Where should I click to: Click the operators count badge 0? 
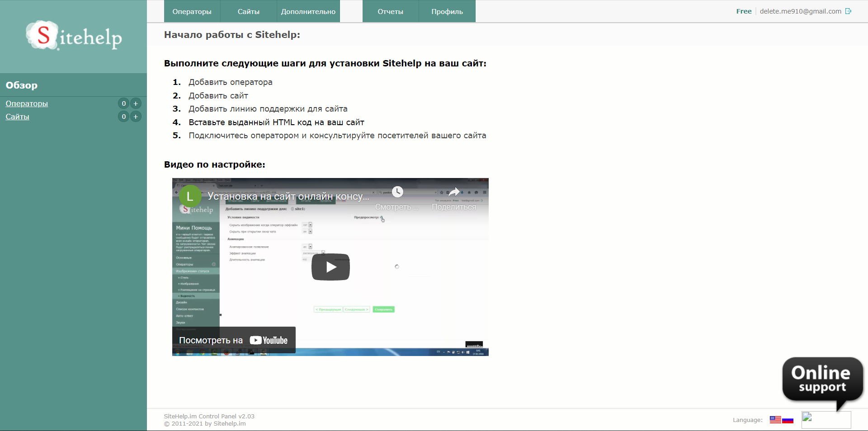tap(123, 103)
